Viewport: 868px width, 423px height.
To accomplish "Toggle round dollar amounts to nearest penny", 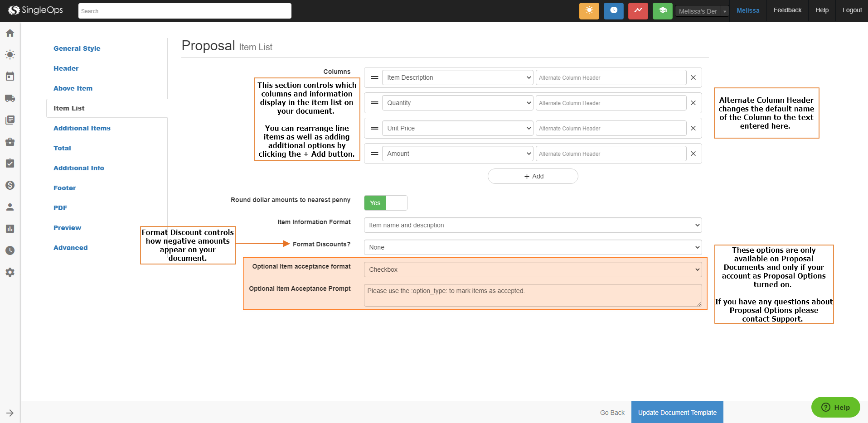I will (385, 203).
